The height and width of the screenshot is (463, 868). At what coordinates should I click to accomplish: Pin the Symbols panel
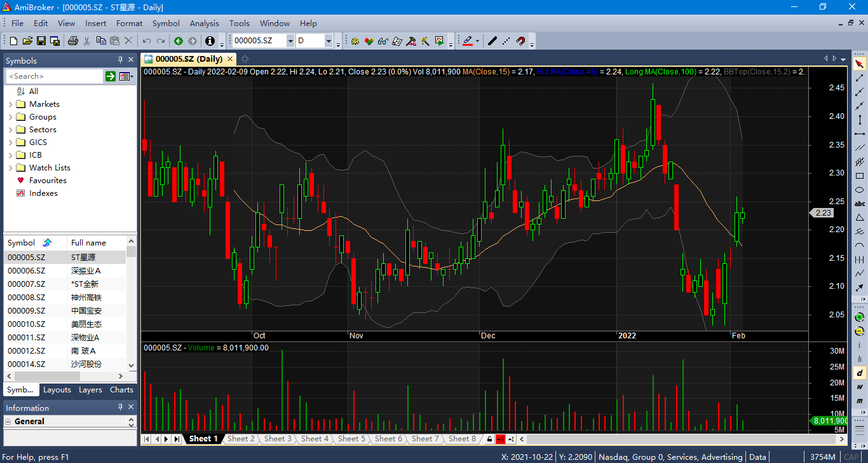(120, 60)
